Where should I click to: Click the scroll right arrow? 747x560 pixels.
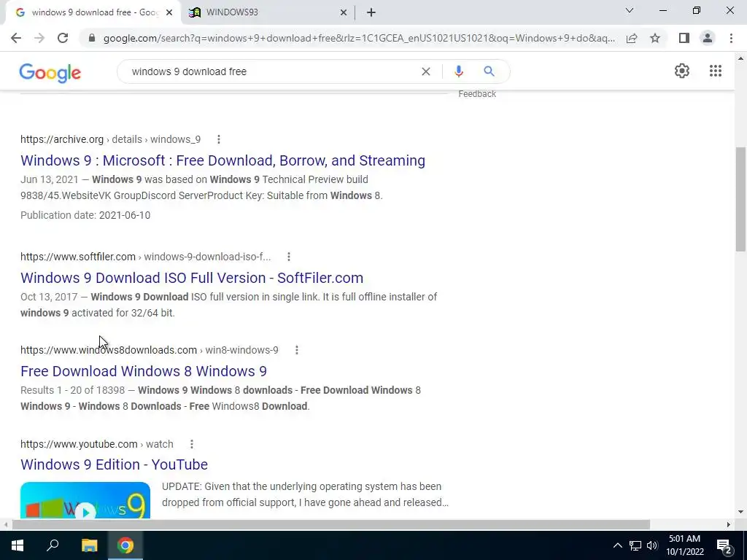click(729, 524)
